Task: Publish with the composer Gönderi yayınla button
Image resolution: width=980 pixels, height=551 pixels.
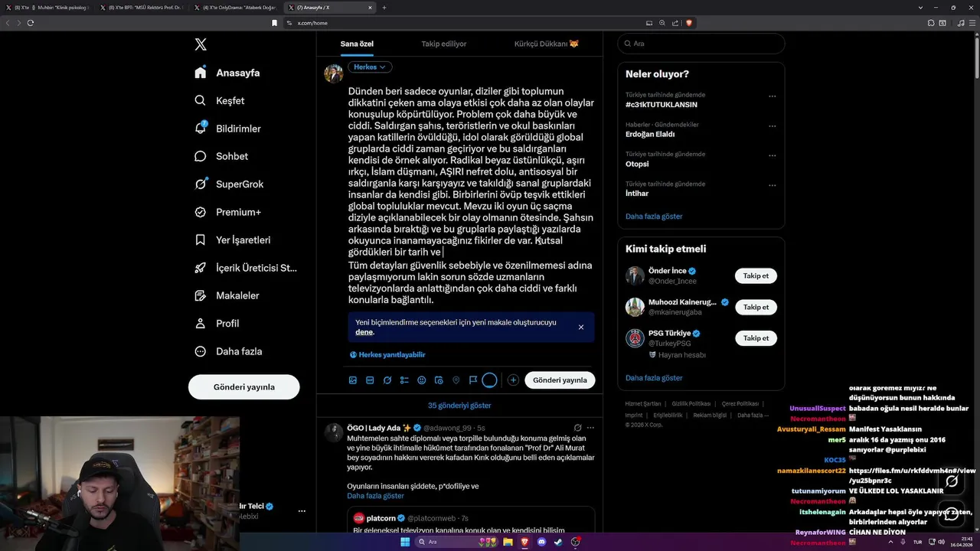Action: coord(560,380)
